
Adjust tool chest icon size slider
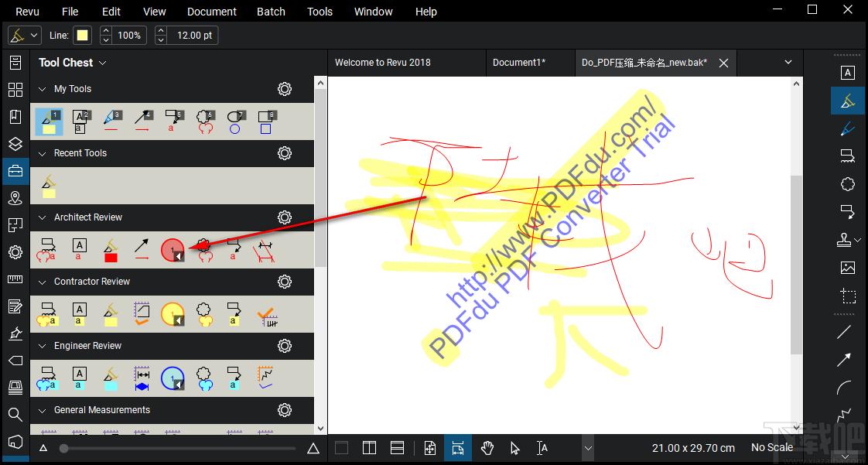178,449
